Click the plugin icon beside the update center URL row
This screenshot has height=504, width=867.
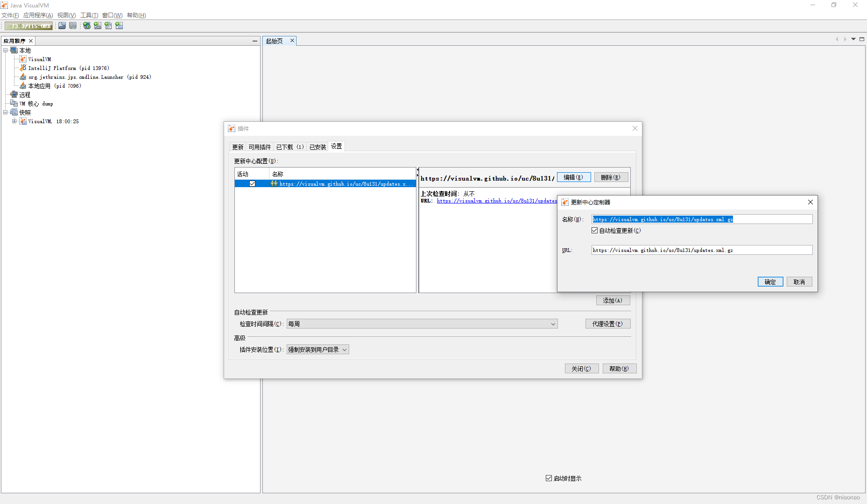[x=274, y=183]
